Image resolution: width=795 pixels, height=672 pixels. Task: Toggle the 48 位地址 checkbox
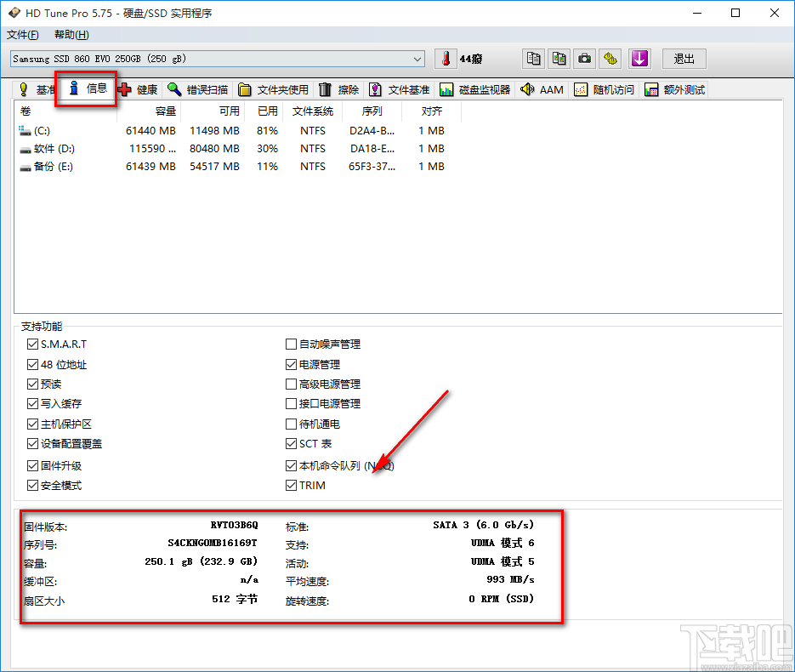tap(32, 365)
